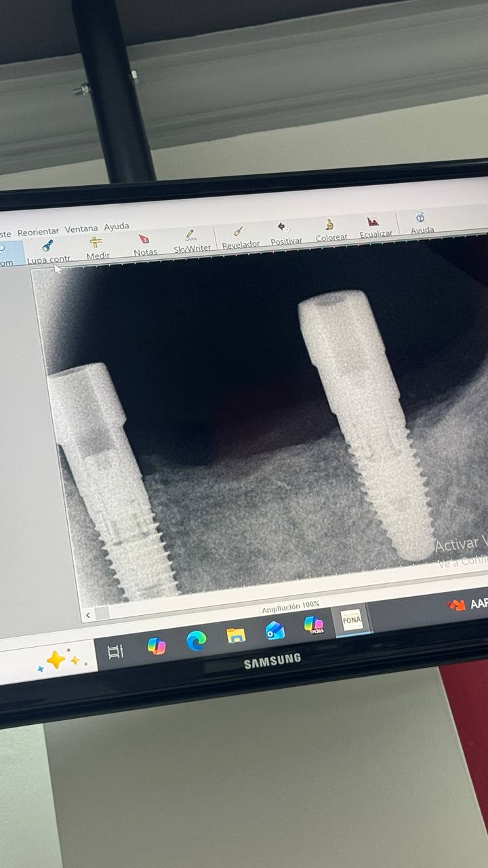This screenshot has width=488, height=868.
Task: Open the Ventana menu
Action: click(81, 229)
